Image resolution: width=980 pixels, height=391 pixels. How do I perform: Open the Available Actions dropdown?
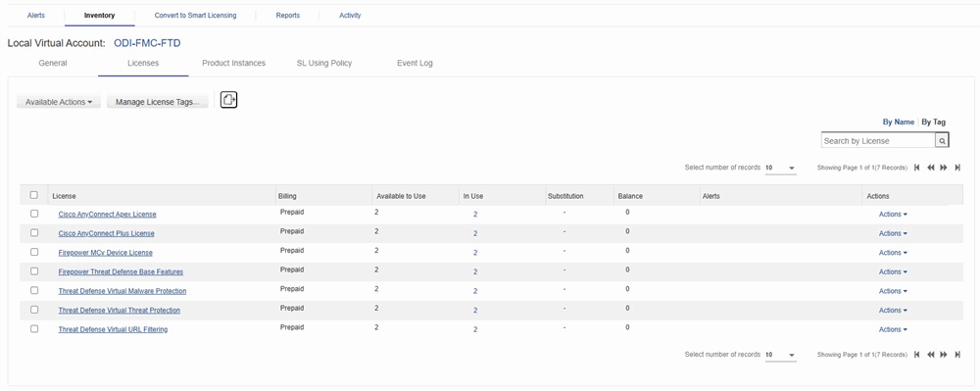(x=59, y=102)
